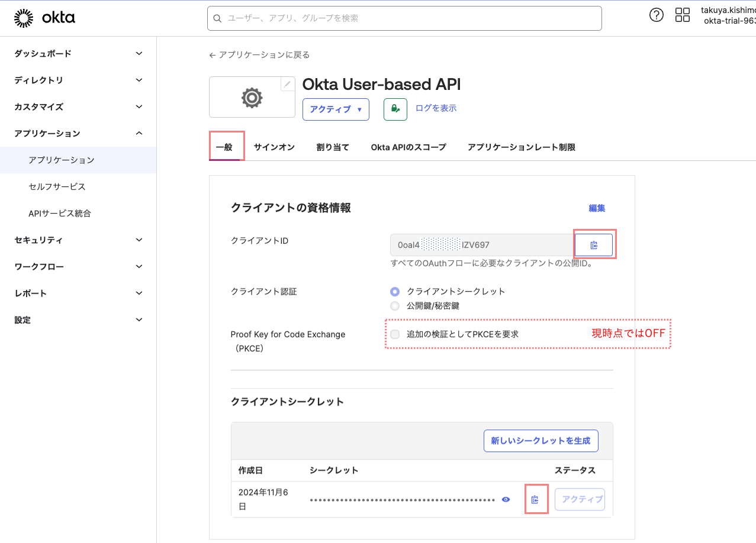Click the app gear logo thumbnail
This screenshot has height=543, width=756.
[252, 98]
